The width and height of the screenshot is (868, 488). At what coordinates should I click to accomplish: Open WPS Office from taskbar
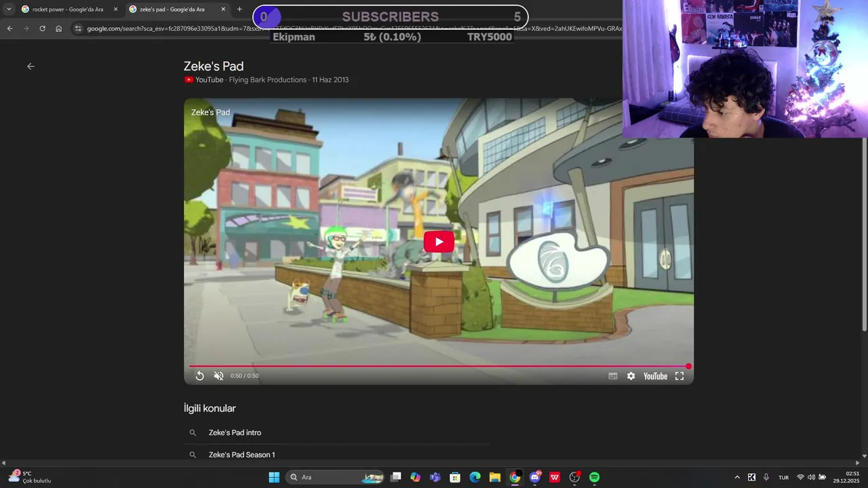click(x=555, y=477)
